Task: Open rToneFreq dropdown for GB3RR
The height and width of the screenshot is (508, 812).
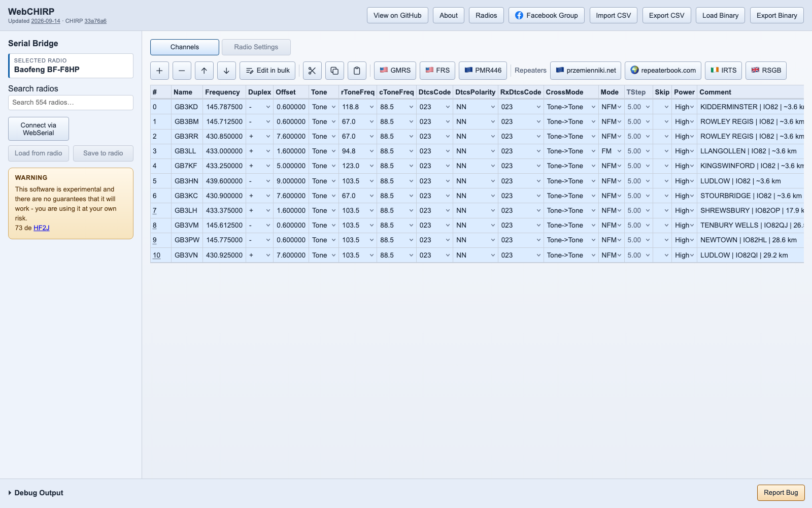Action: [358, 137]
